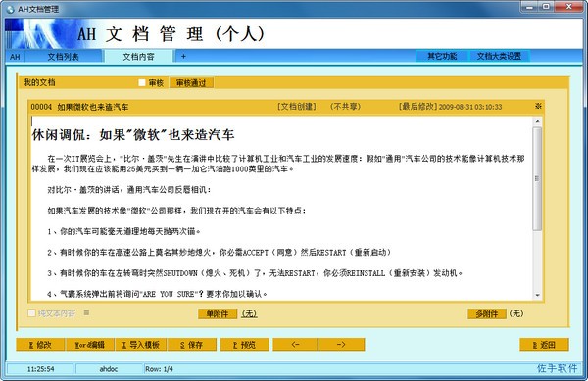Click the (不共享) sharing status
Image resolution: width=588 pixels, height=381 pixels.
[x=345, y=107]
